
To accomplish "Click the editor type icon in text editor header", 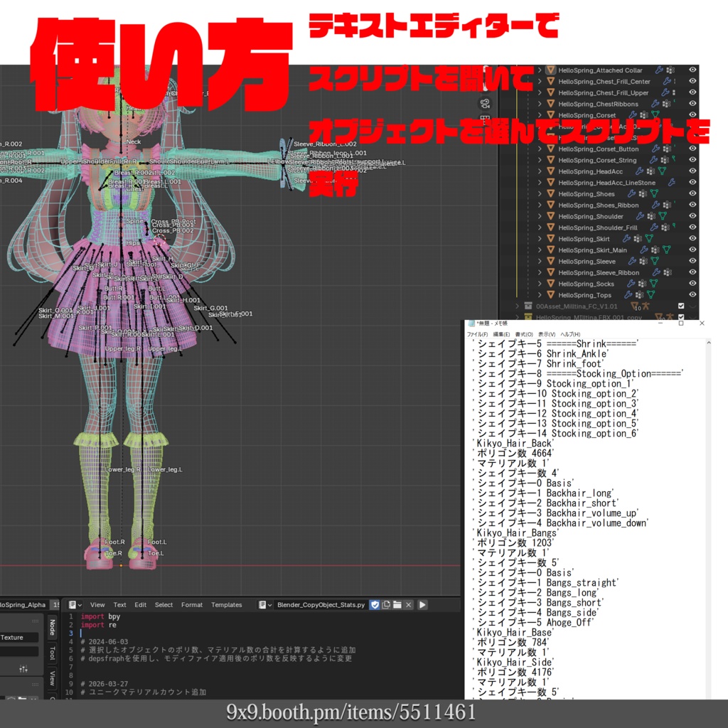I will coord(73,605).
